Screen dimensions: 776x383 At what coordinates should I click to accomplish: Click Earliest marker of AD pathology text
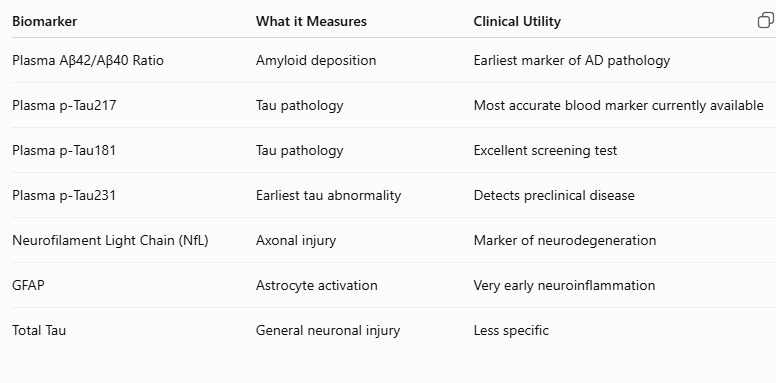tap(572, 60)
